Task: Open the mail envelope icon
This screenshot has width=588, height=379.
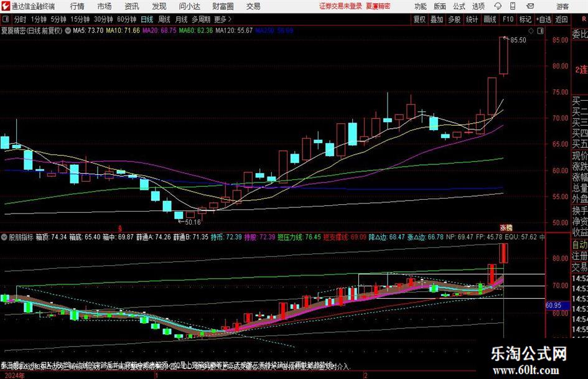Action: (530, 6)
